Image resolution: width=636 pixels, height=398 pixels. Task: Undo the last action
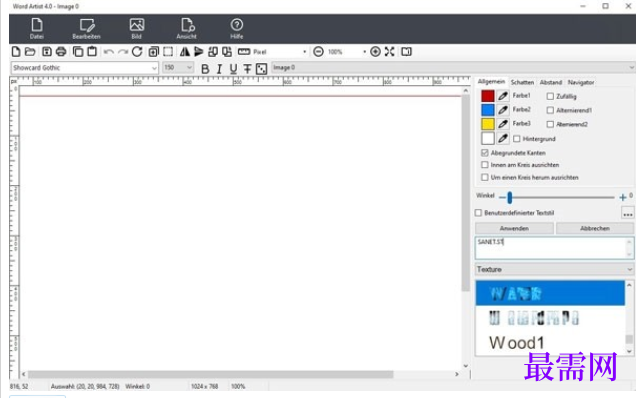click(108, 52)
